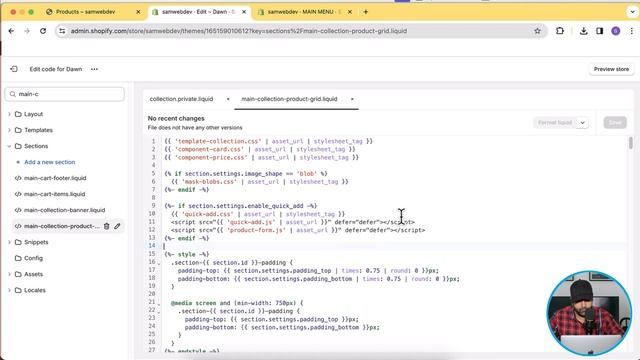Expand the Locales folder
The image size is (640, 360).
click(9, 290)
